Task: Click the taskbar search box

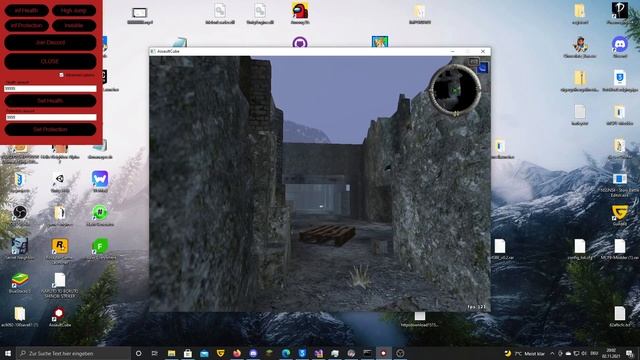Action: [x=73, y=353]
